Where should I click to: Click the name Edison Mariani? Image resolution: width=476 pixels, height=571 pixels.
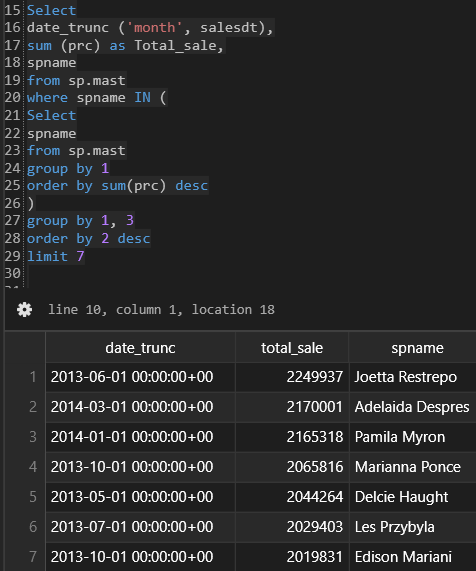403,556
